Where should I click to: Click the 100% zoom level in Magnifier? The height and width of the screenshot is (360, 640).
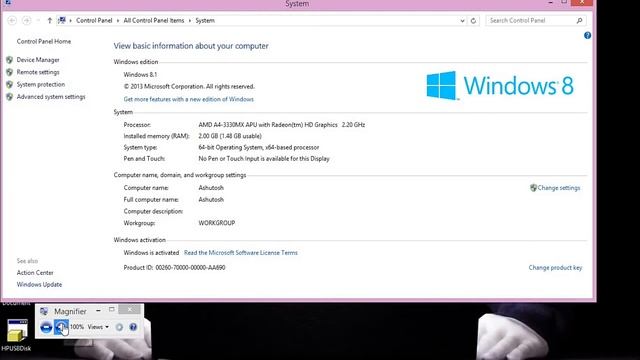[x=77, y=327]
